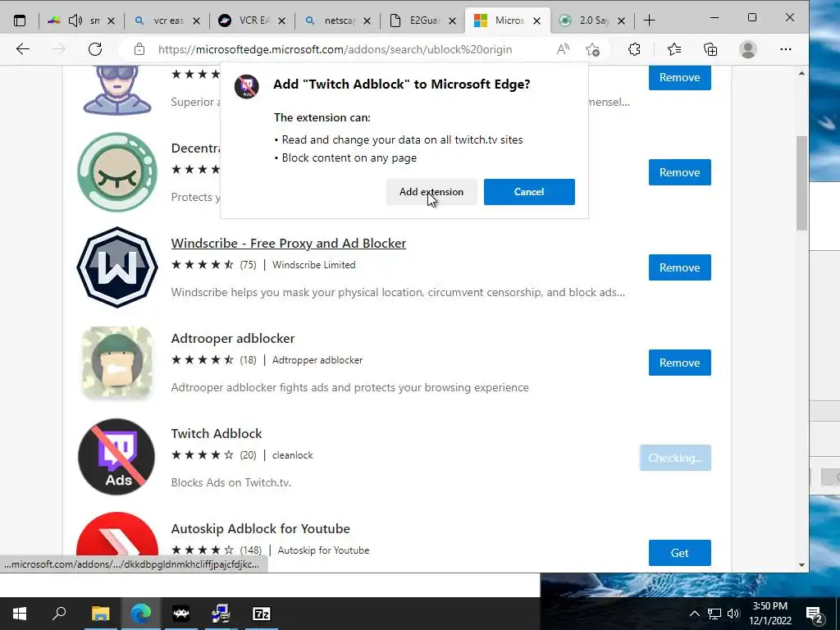The image size is (840, 630).
Task: Open the computer-icon app in taskbar
Action: tap(221, 614)
